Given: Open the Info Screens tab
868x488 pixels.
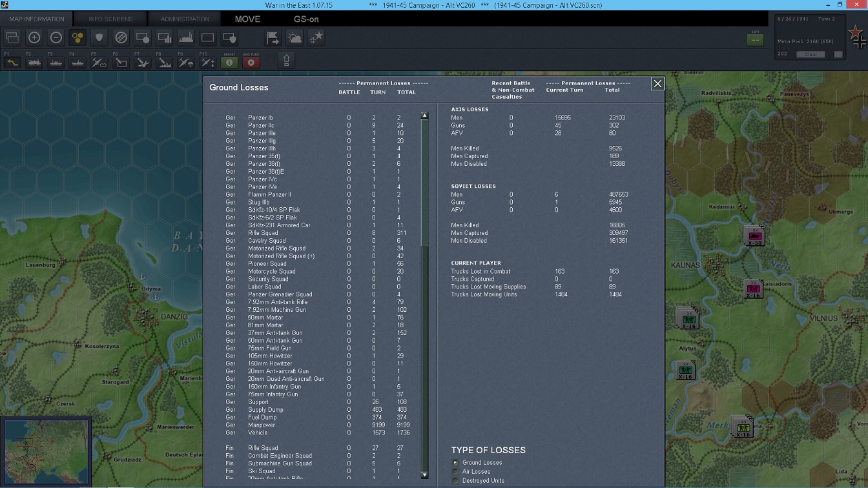Looking at the screenshot, I should click(110, 19).
